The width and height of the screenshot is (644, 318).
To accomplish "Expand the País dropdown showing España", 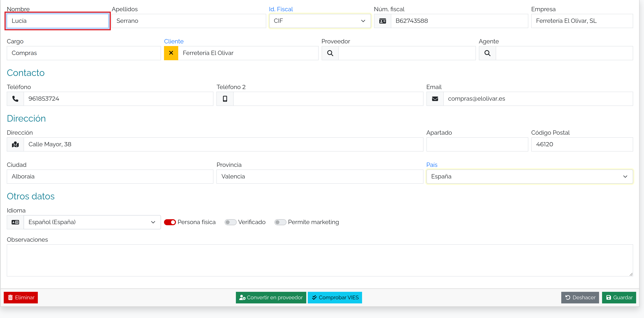I will pyautogui.click(x=529, y=177).
